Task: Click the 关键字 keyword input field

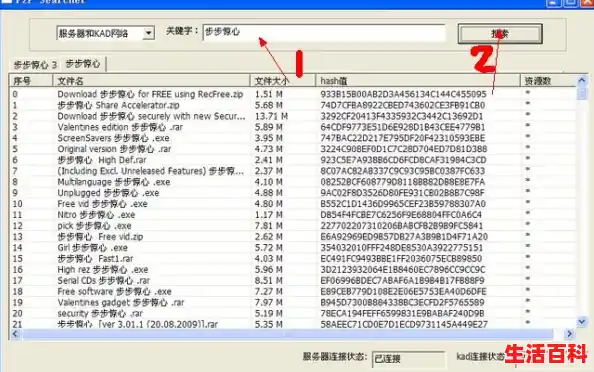Action: click(324, 32)
